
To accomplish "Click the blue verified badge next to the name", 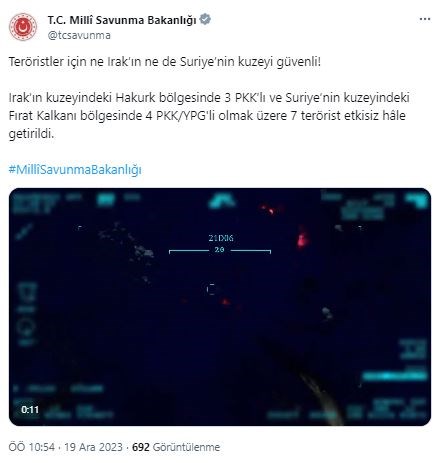I will pos(205,19).
